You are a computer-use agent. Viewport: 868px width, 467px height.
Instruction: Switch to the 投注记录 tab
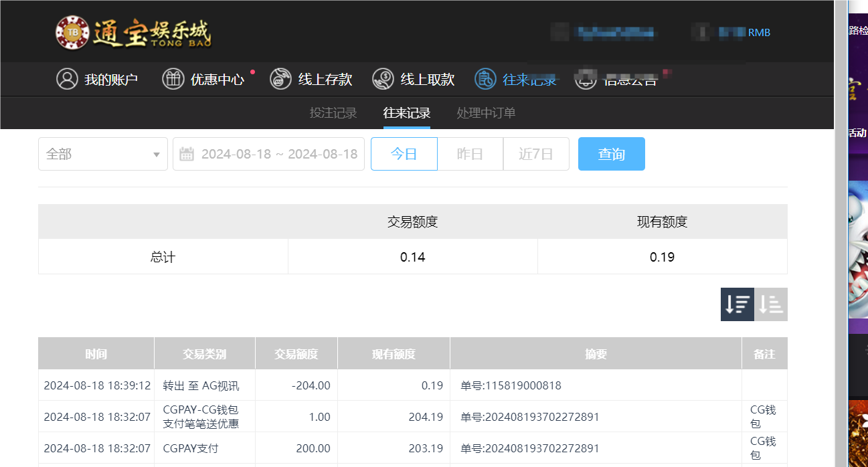coord(332,112)
